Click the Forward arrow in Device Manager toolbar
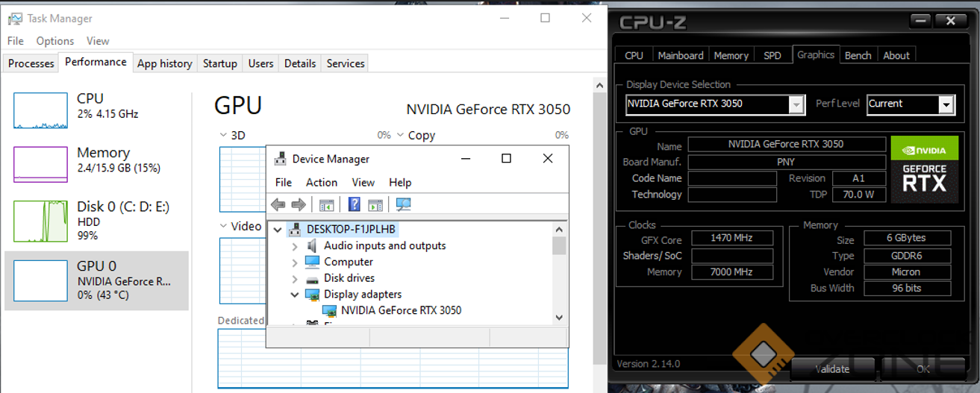Screen dimensions: 980x393 [299, 204]
